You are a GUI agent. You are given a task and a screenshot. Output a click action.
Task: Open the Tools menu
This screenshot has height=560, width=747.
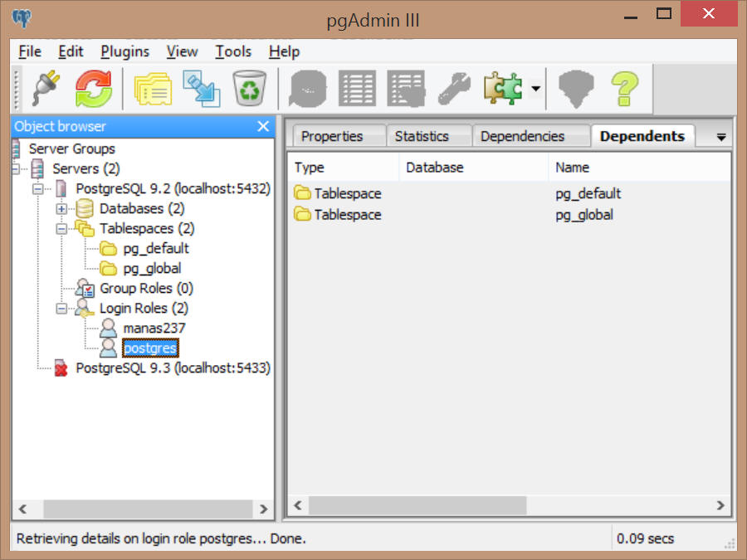(233, 51)
